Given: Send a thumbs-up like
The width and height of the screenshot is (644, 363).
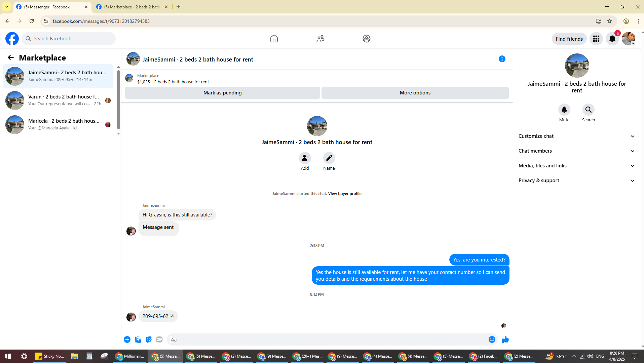Looking at the screenshot, I should click(x=505, y=339).
